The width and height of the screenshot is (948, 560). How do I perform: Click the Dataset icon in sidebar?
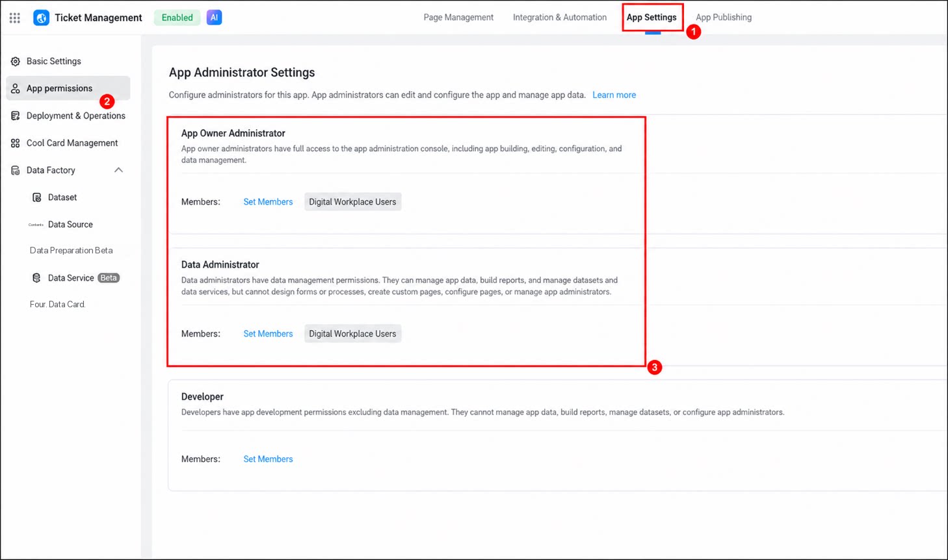(36, 197)
